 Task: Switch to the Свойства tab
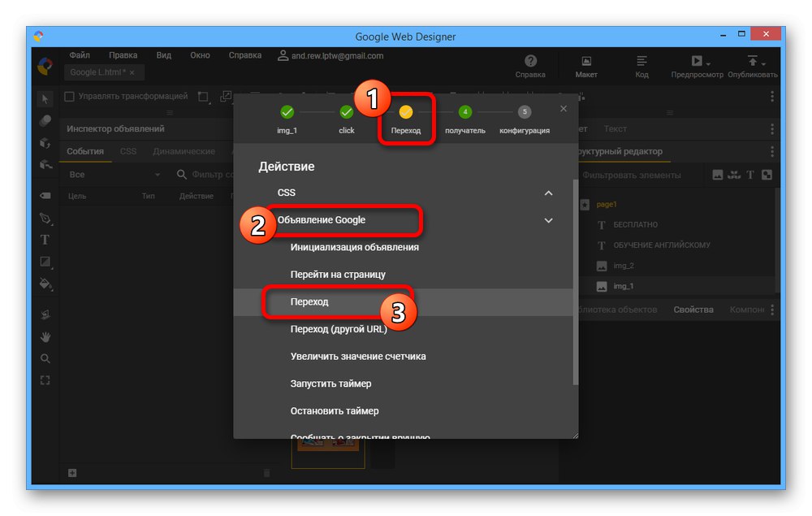coord(693,310)
